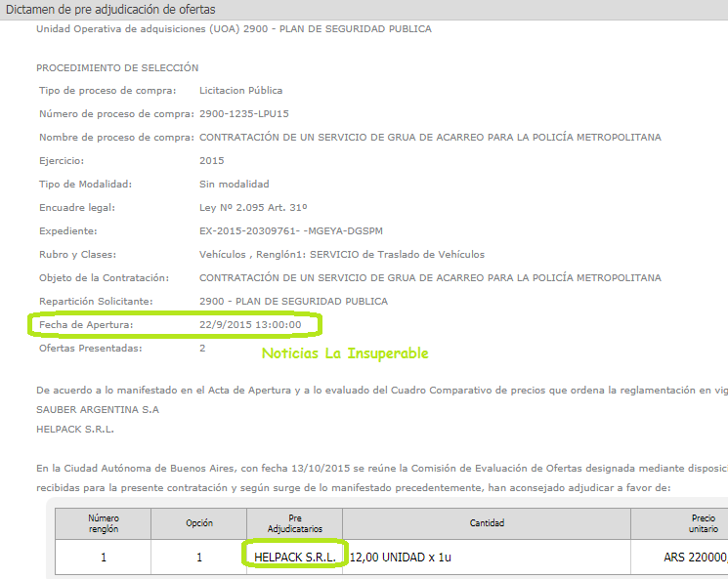Click the 'Número renglón' column header
728x579 pixels.
(104, 522)
